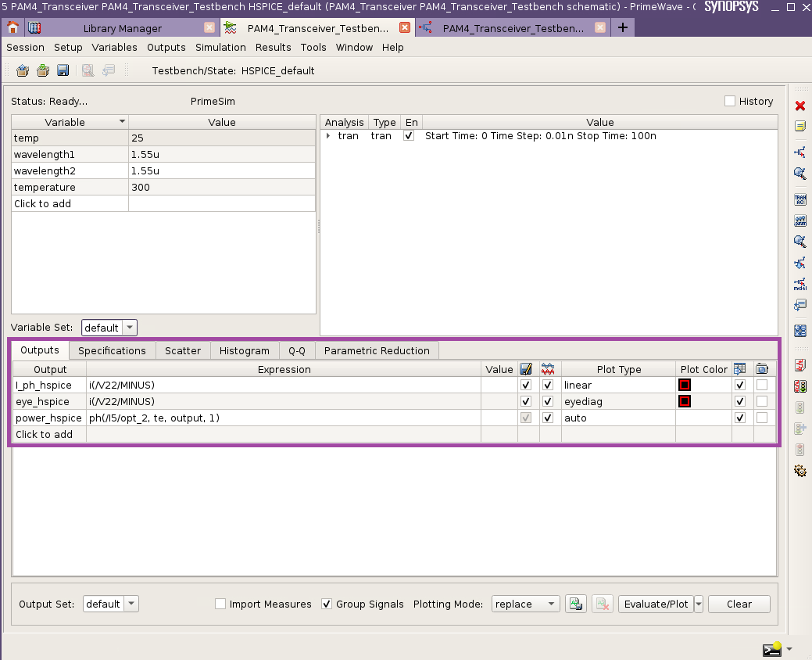Open the arrow next to Evaluate/Plot
The image size is (812, 660).
[x=699, y=604]
